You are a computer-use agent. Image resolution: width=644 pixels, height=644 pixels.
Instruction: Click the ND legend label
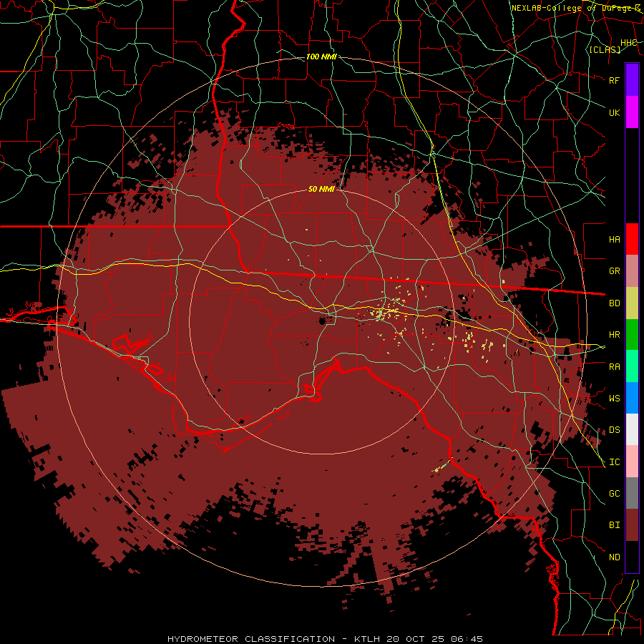coord(614,557)
